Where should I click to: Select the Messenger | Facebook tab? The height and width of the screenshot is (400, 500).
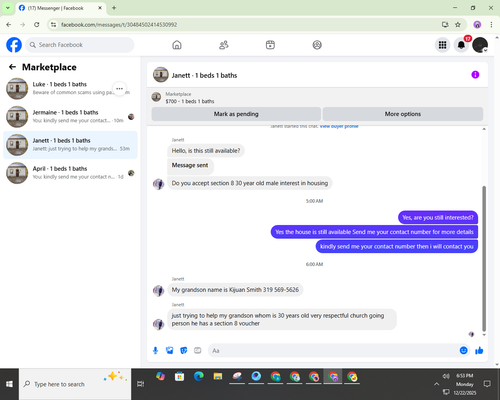click(x=61, y=8)
